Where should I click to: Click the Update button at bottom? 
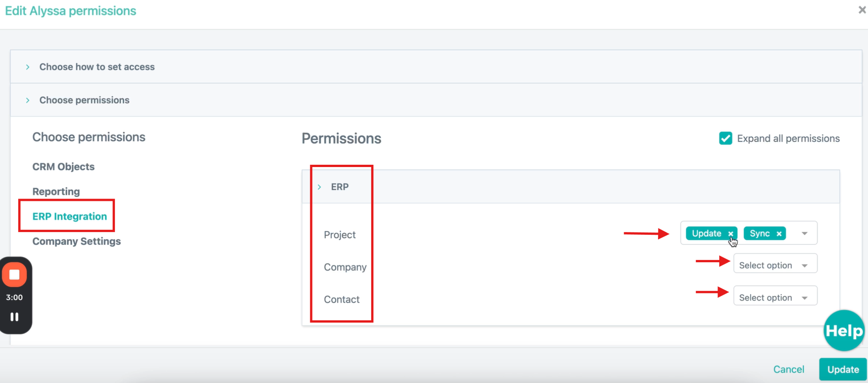pos(843,369)
